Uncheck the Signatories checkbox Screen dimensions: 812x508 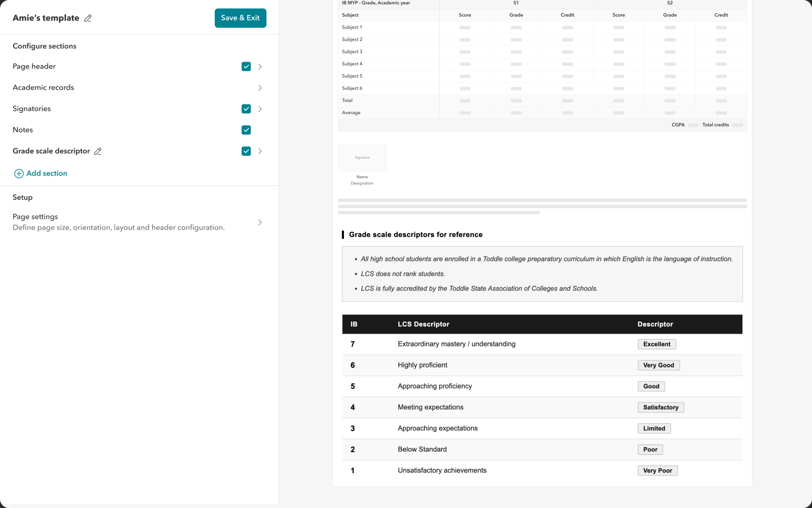(x=246, y=109)
